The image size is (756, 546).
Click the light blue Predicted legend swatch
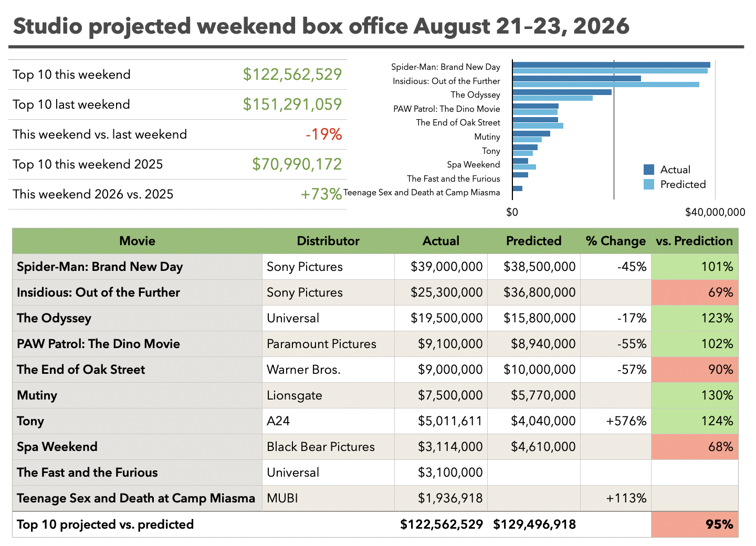click(x=649, y=184)
